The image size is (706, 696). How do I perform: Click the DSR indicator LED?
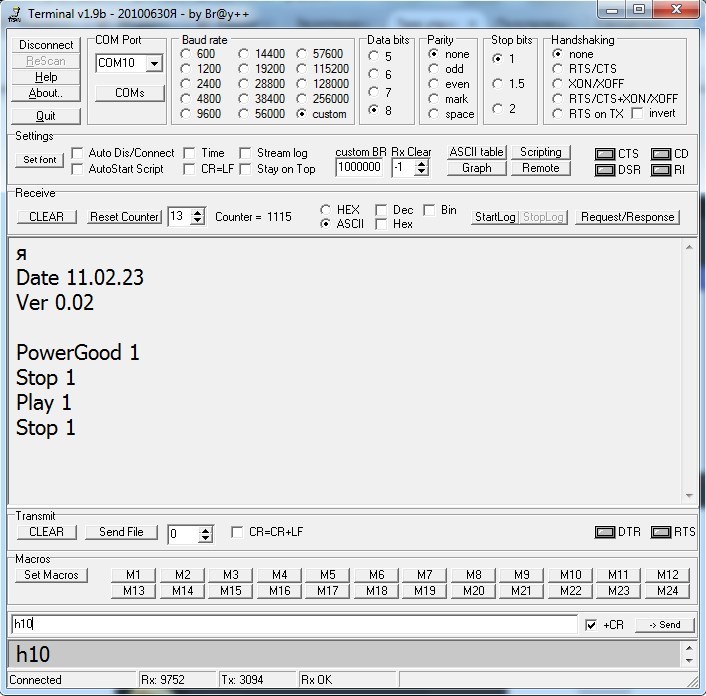coord(605,170)
